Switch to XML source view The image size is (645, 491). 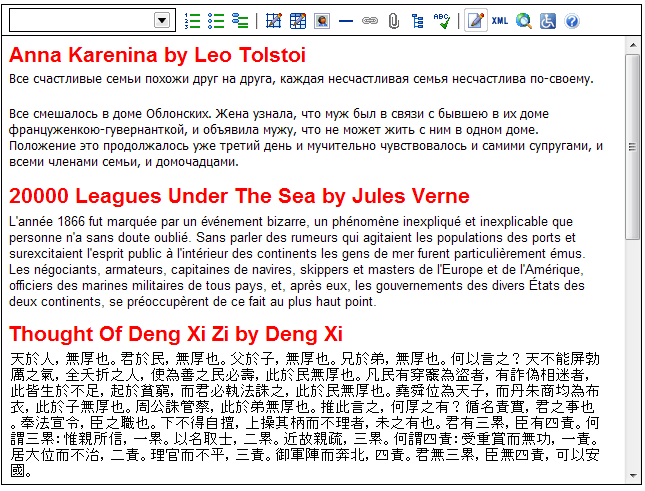[500, 21]
